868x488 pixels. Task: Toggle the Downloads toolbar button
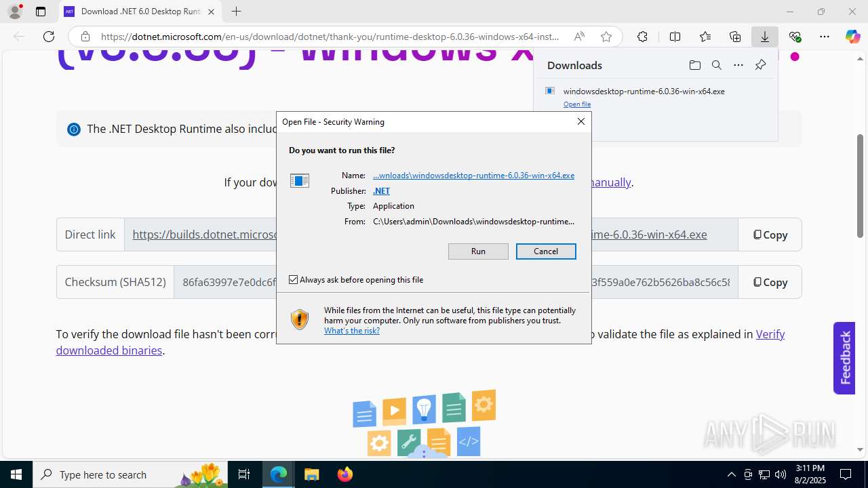[x=765, y=37]
